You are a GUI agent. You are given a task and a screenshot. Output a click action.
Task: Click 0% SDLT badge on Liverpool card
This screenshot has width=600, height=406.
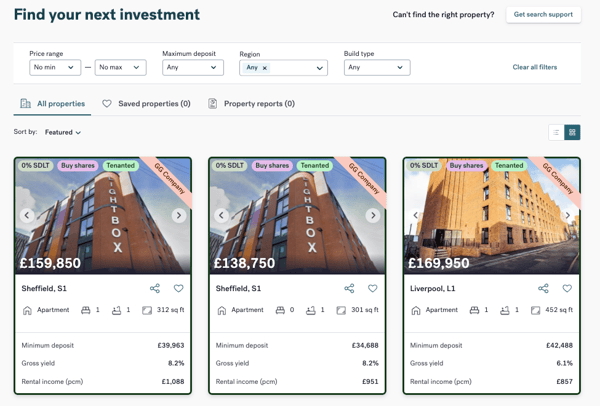click(x=424, y=166)
